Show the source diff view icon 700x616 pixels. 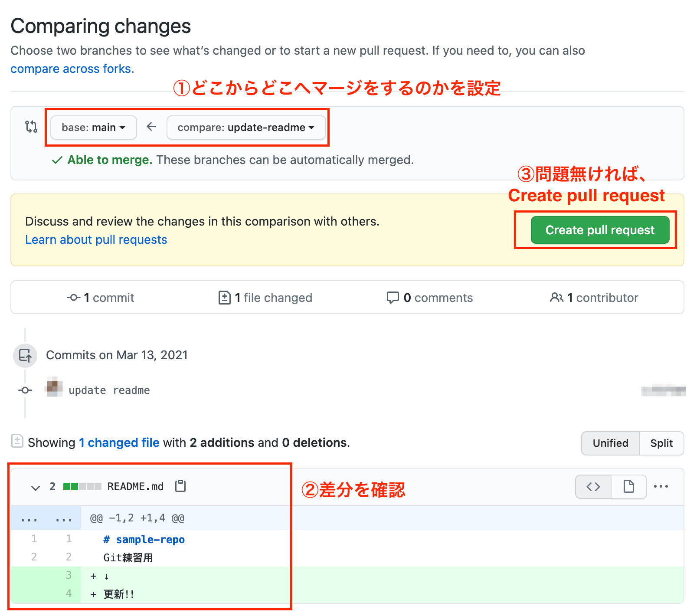coord(593,487)
